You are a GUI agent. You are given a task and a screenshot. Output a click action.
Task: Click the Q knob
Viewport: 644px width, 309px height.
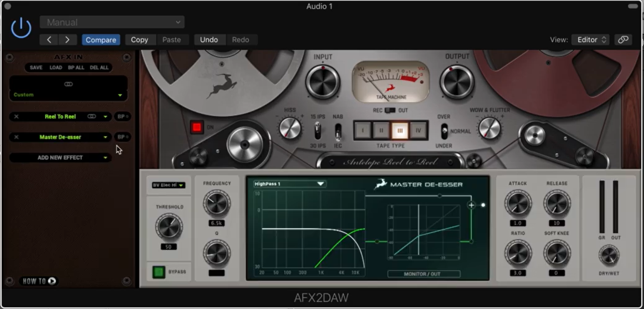(x=216, y=253)
